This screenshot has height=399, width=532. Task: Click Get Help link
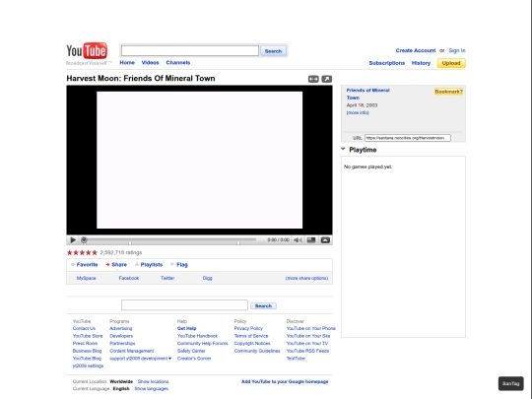pos(186,328)
